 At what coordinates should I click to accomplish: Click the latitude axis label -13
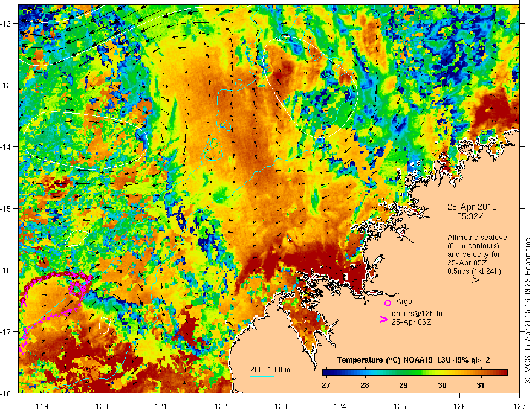[7, 85]
